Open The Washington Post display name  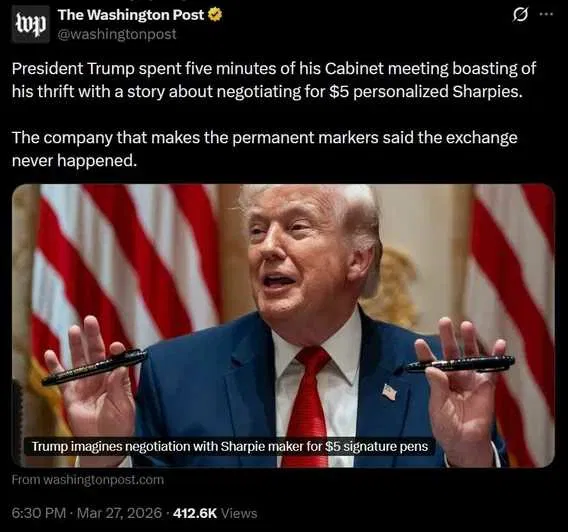pyautogui.click(x=131, y=15)
